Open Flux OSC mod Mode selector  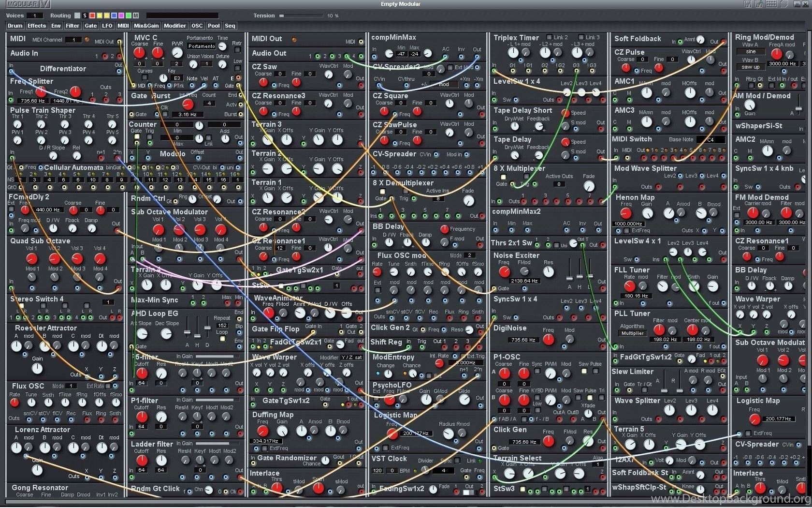(x=469, y=255)
